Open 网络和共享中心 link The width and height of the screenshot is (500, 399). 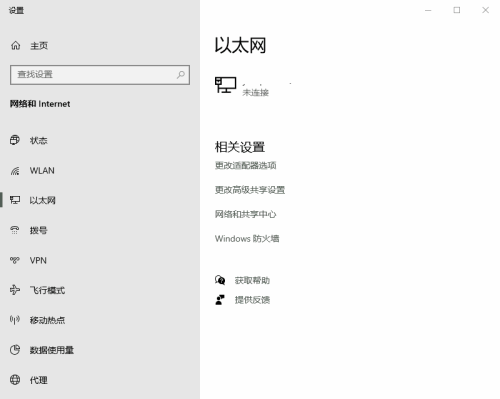pos(245,214)
